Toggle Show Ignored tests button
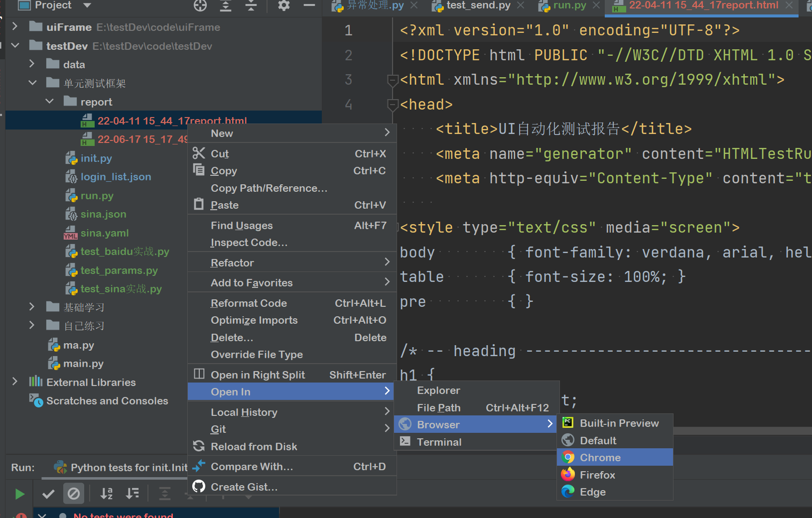The image size is (812, 518). pos(73,494)
